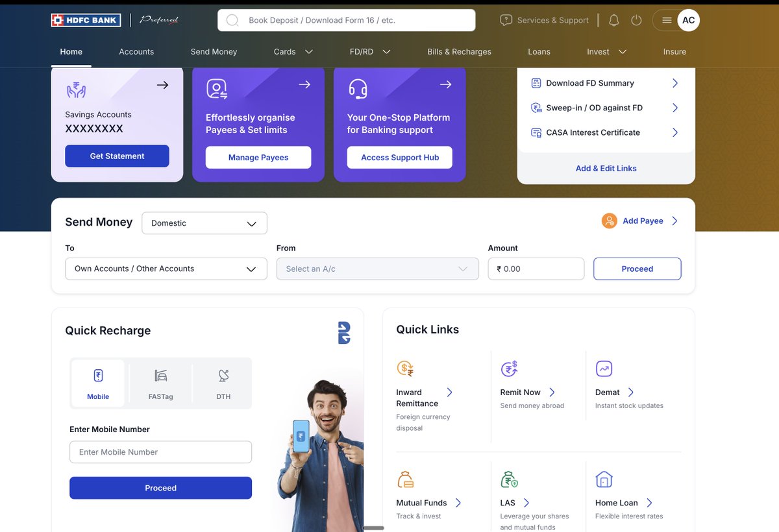779x532 pixels.
Task: Open Own Accounts / Other Accounts dropdown
Action: [166, 269]
